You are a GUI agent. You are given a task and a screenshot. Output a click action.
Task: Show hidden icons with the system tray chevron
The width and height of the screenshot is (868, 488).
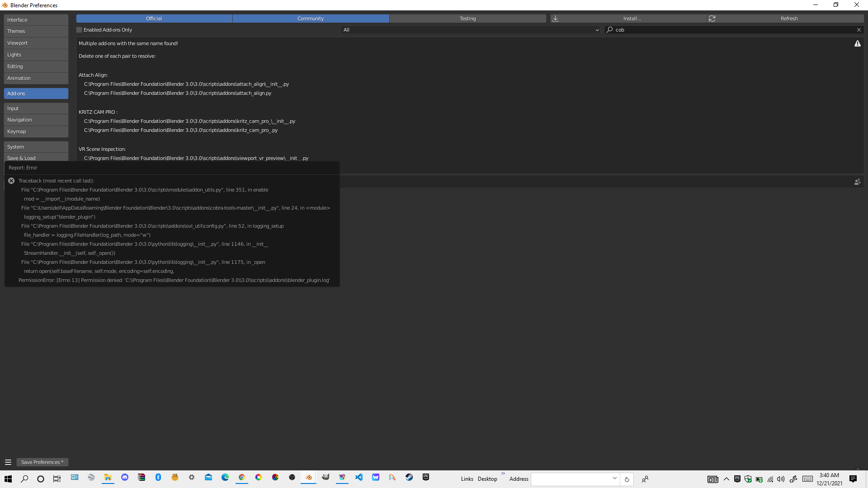pyautogui.click(x=726, y=479)
